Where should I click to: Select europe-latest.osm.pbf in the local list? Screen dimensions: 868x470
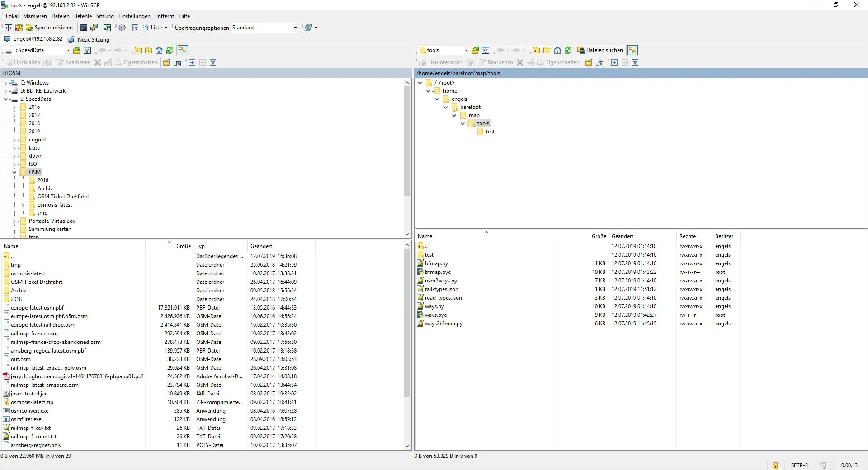click(x=38, y=308)
